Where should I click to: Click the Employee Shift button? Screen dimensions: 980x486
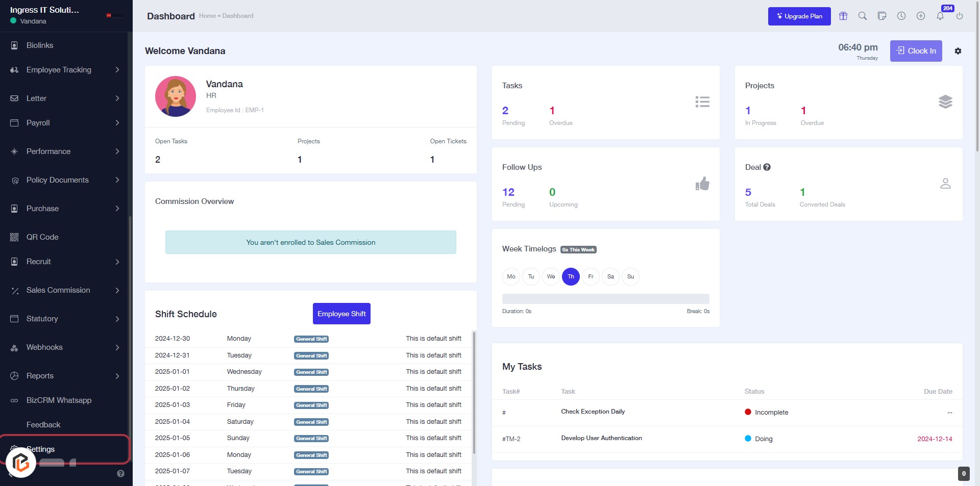[x=341, y=314]
